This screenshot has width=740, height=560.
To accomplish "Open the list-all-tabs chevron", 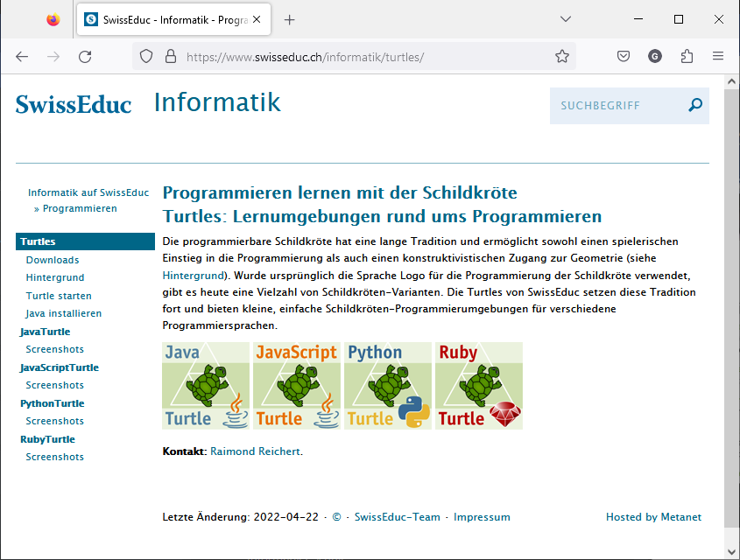I will pyautogui.click(x=565, y=18).
